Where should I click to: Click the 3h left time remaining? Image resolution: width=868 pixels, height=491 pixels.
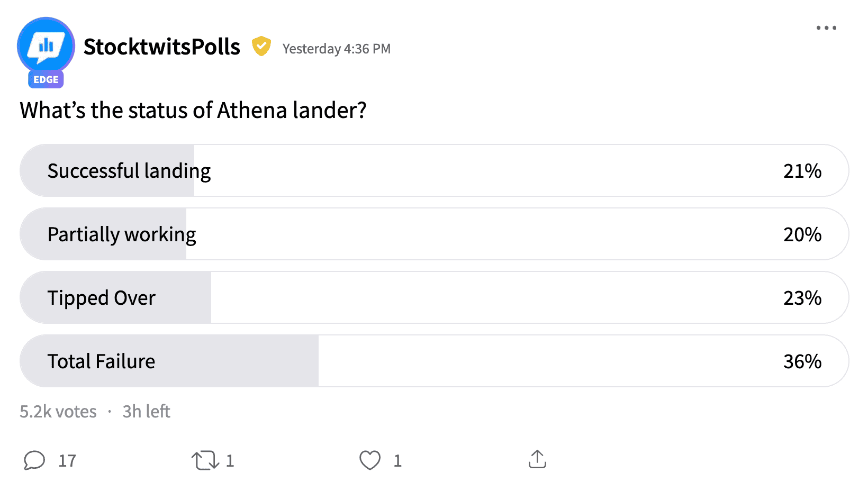[x=146, y=411]
